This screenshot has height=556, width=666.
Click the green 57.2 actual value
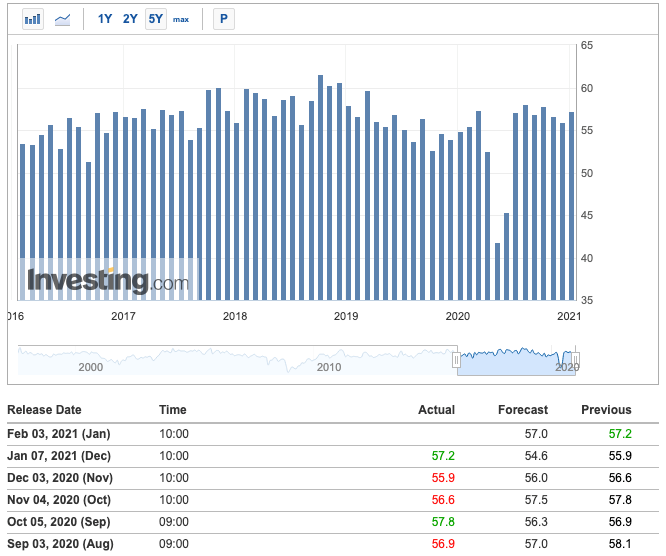(443, 456)
